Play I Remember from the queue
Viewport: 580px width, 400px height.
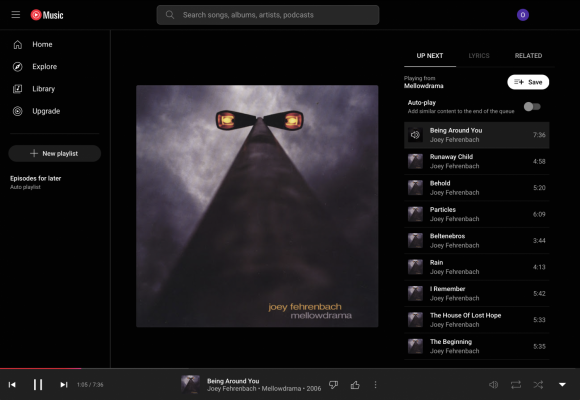[x=476, y=293]
